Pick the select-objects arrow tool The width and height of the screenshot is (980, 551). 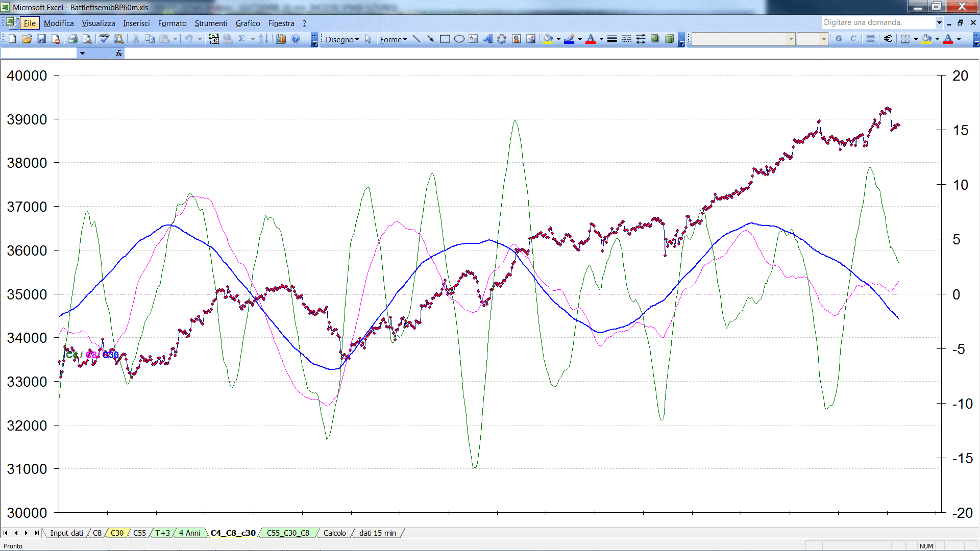(x=368, y=39)
